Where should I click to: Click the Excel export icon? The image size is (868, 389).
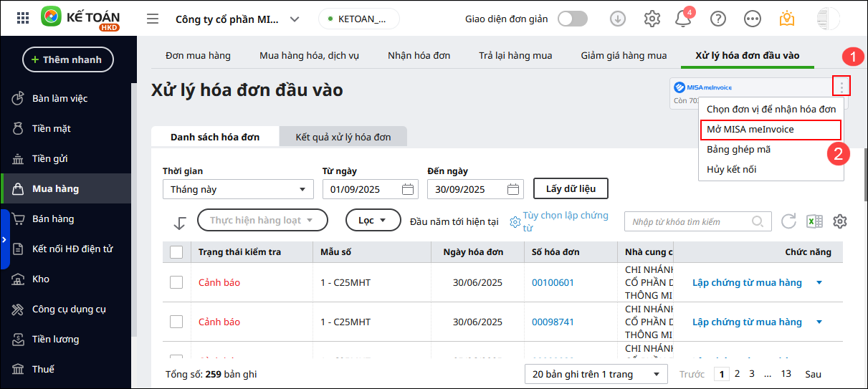pyautogui.click(x=814, y=221)
